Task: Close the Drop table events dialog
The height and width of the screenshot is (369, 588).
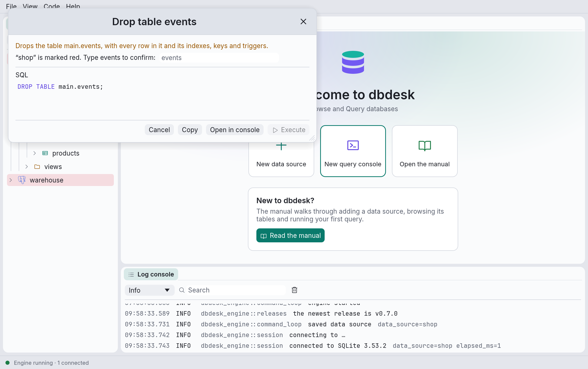Action: 303,22
